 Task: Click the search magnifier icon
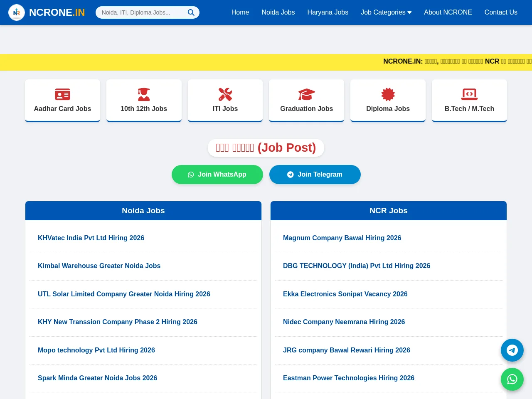(191, 12)
